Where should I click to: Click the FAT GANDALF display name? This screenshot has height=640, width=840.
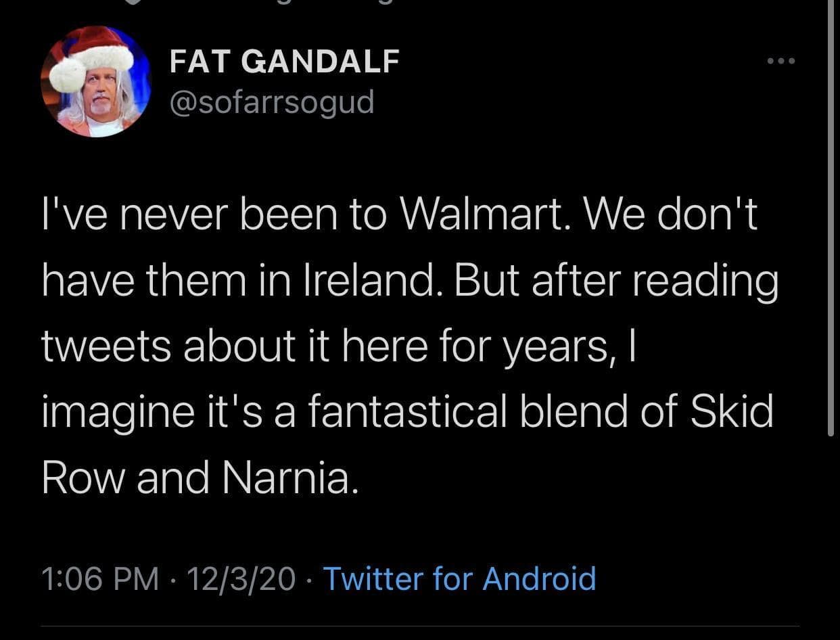pos(284,62)
